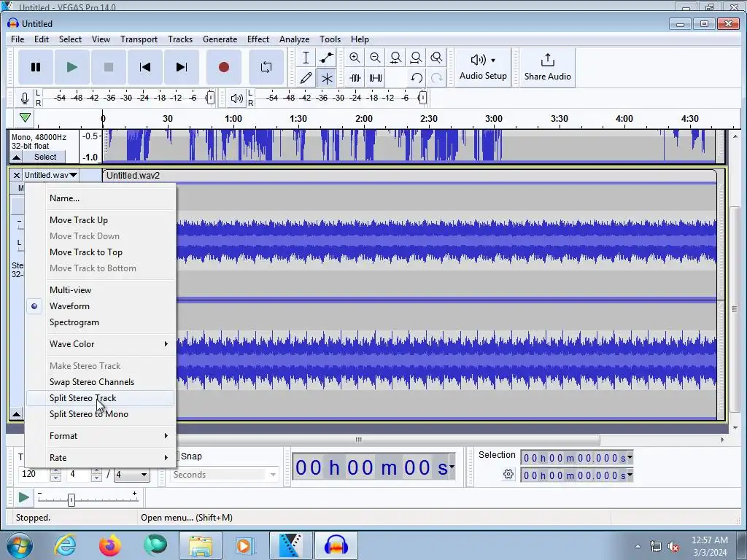Image resolution: width=747 pixels, height=560 pixels.
Task: Select the Draw pencil tool
Action: pos(306,78)
